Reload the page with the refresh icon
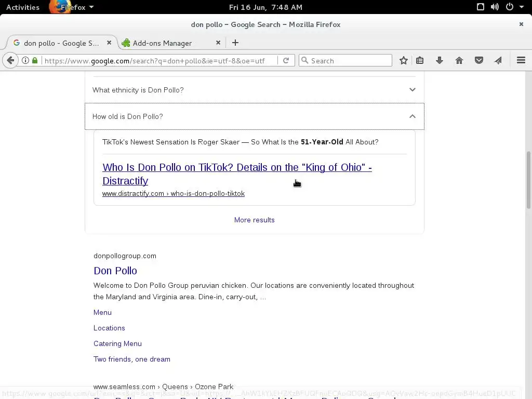This screenshot has height=399, width=532. [286, 60]
